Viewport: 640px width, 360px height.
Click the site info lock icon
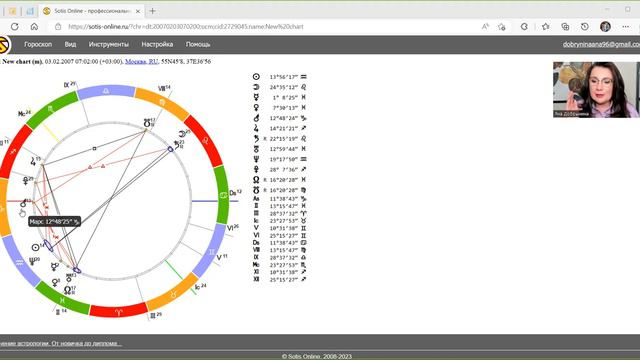pos(58,27)
